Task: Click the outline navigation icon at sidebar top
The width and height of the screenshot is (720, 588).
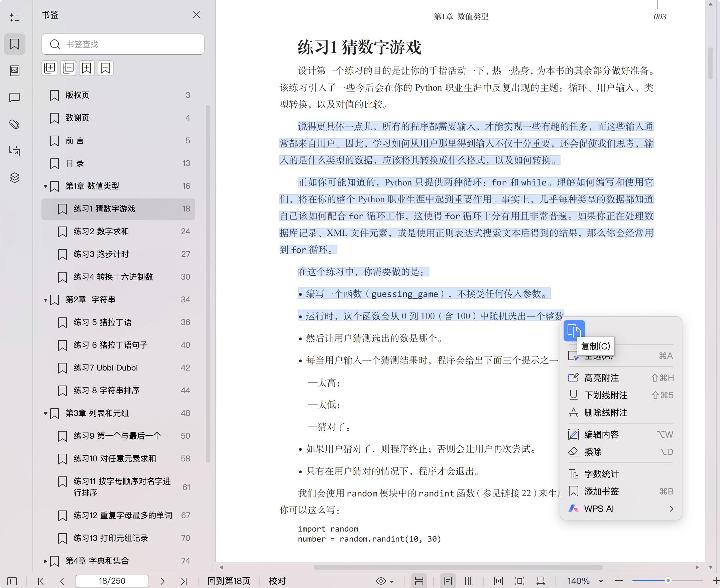Action: click(x=15, y=17)
